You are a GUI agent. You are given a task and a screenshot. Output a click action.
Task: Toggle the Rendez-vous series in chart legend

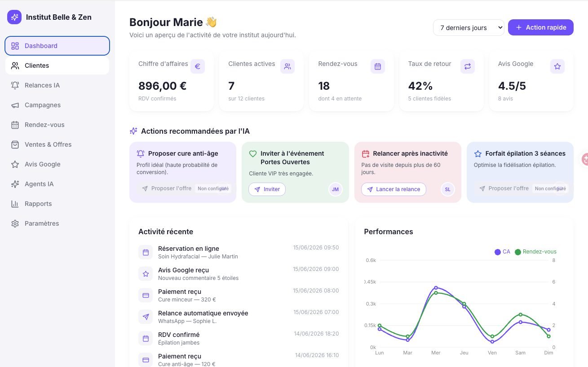[535, 252]
